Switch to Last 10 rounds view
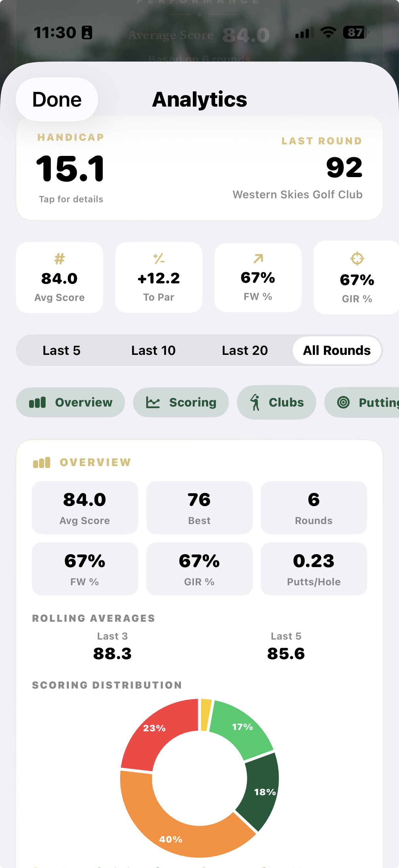399x868 pixels. pyautogui.click(x=153, y=351)
